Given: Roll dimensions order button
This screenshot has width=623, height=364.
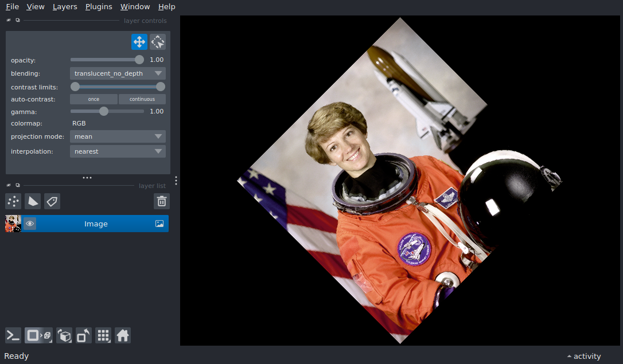Looking at the screenshot, I should click(65, 335).
